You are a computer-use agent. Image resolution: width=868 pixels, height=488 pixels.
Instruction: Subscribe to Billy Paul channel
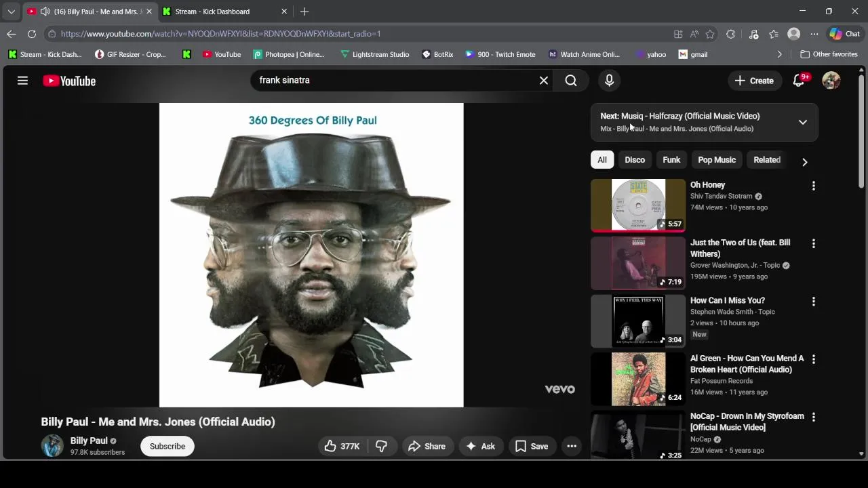pos(167,446)
